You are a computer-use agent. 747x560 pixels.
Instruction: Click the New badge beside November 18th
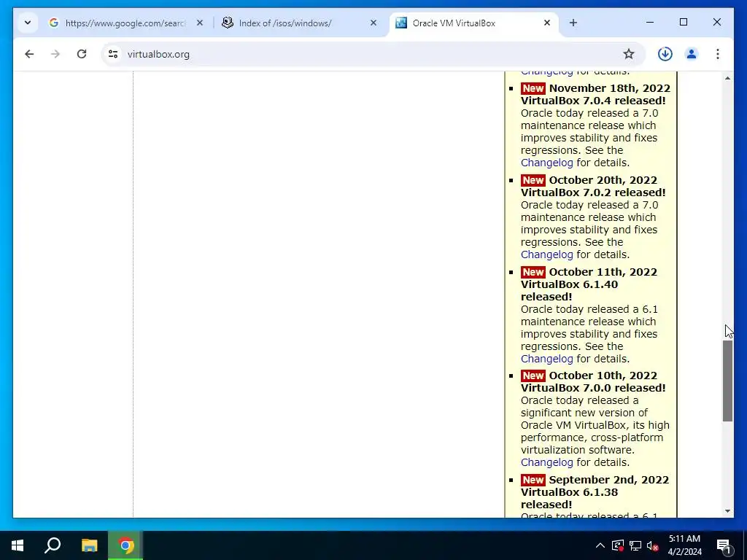click(533, 88)
